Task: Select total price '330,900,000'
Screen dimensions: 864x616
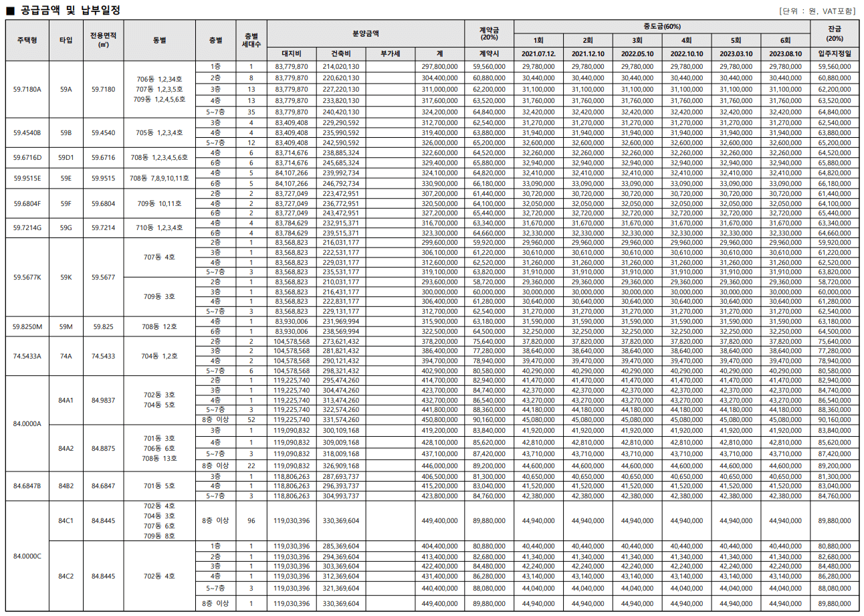Action: pyautogui.click(x=440, y=183)
